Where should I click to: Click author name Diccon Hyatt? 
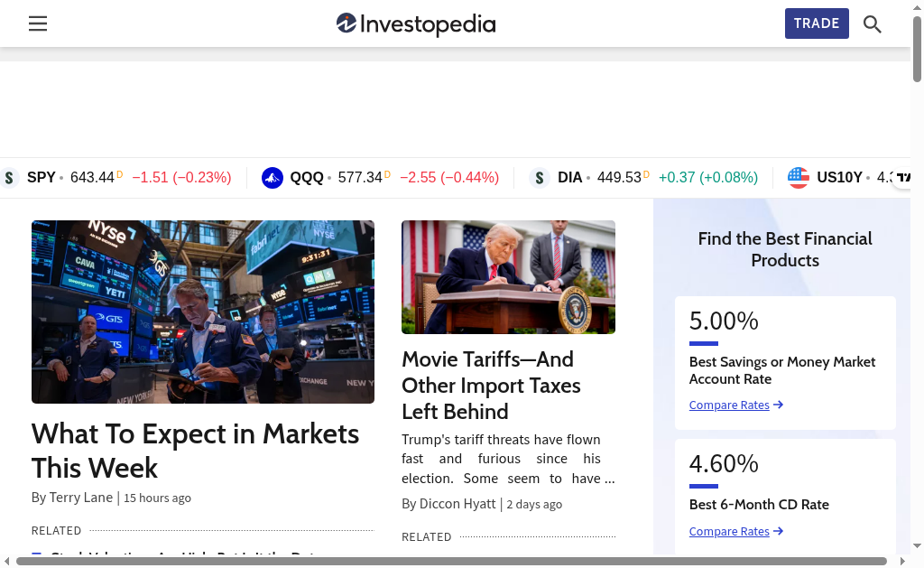point(457,504)
